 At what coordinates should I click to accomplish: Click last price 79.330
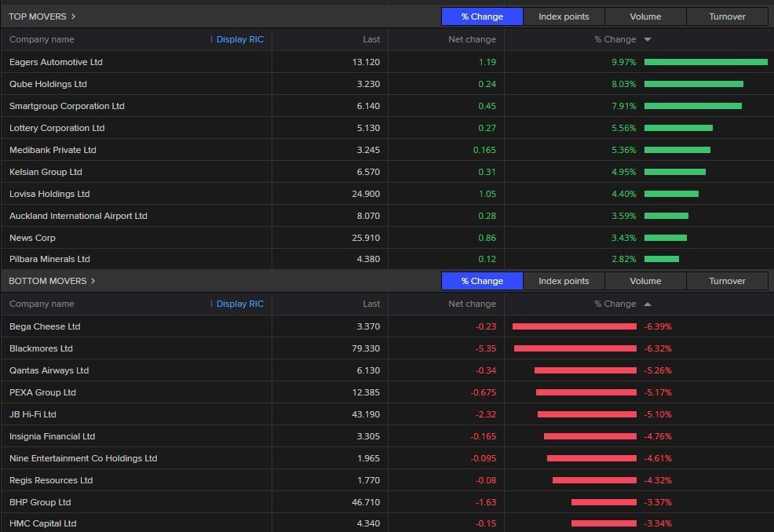click(366, 348)
